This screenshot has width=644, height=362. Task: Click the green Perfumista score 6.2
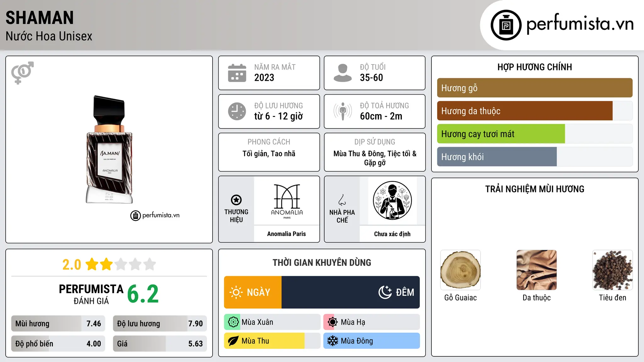[143, 294]
